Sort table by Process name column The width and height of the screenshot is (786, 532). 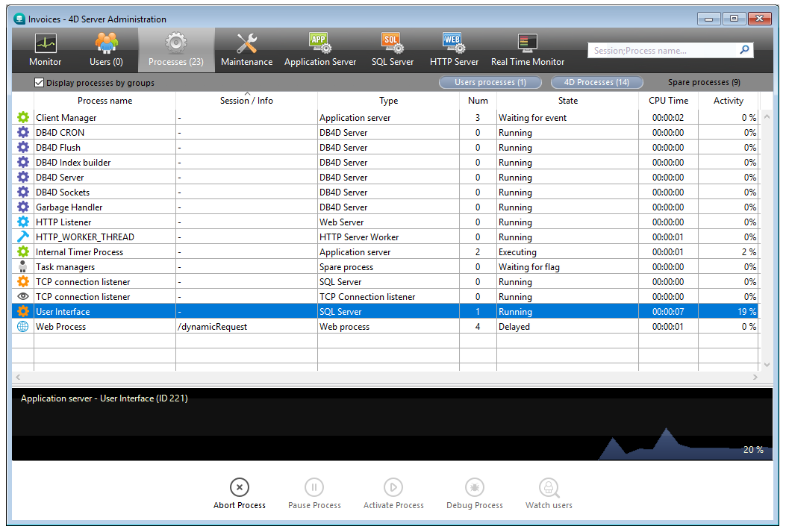click(x=105, y=101)
